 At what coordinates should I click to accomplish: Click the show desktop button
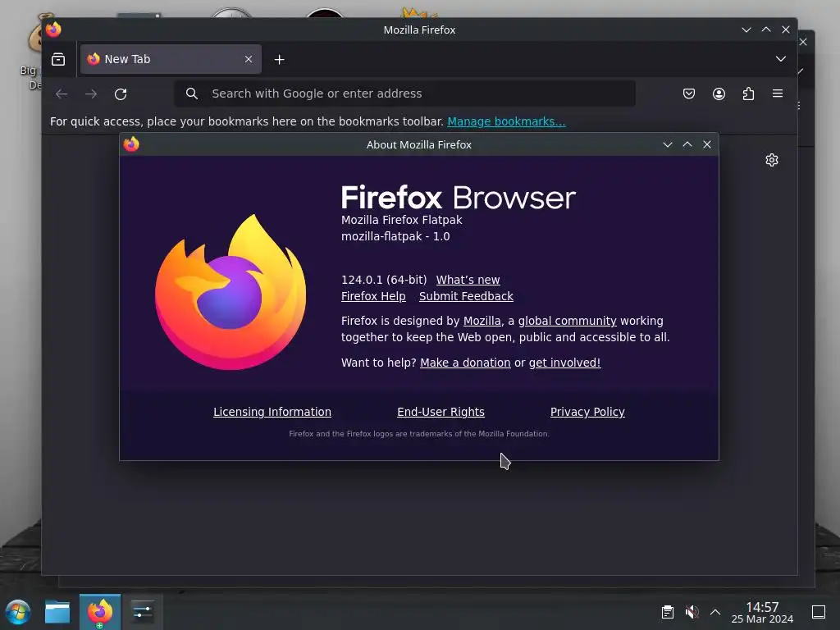tap(819, 612)
